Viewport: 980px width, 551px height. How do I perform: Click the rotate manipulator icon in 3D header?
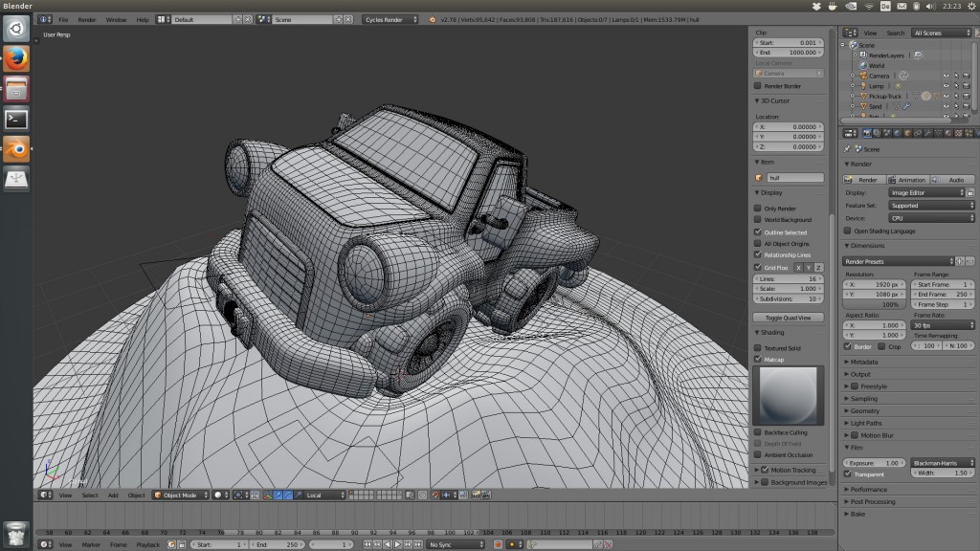pyautogui.click(x=288, y=495)
